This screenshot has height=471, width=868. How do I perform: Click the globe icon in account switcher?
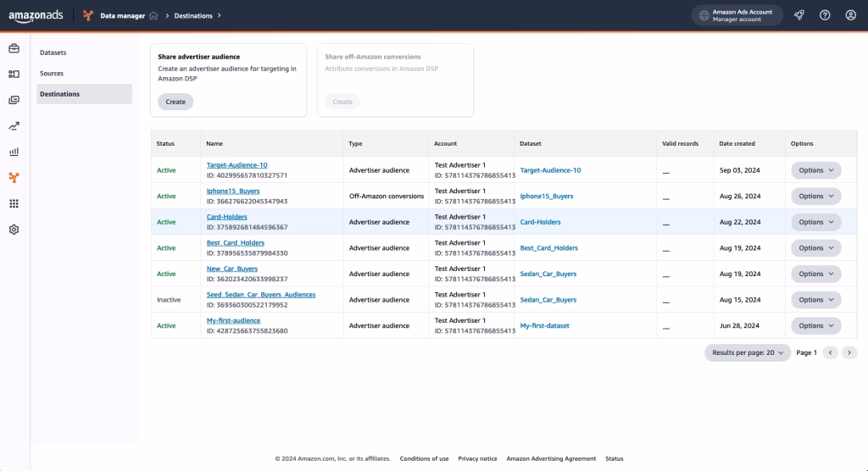(x=704, y=15)
